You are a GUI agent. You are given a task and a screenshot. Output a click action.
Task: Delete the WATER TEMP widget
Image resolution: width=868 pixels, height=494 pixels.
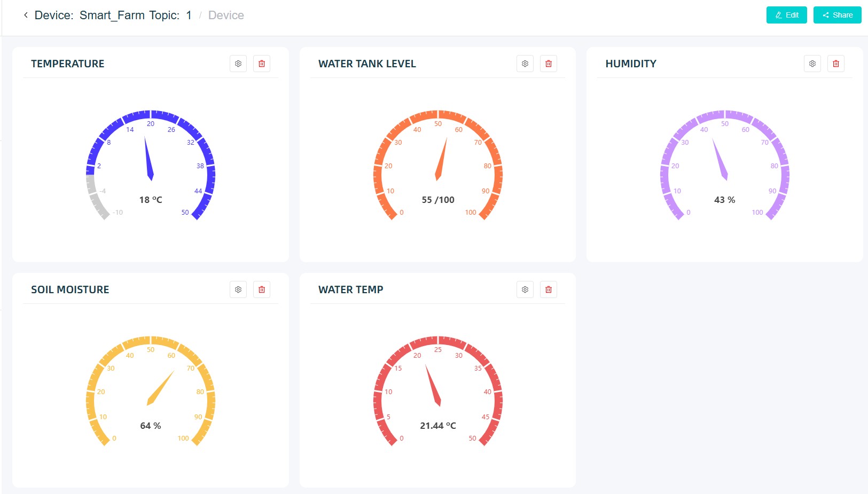(x=549, y=289)
